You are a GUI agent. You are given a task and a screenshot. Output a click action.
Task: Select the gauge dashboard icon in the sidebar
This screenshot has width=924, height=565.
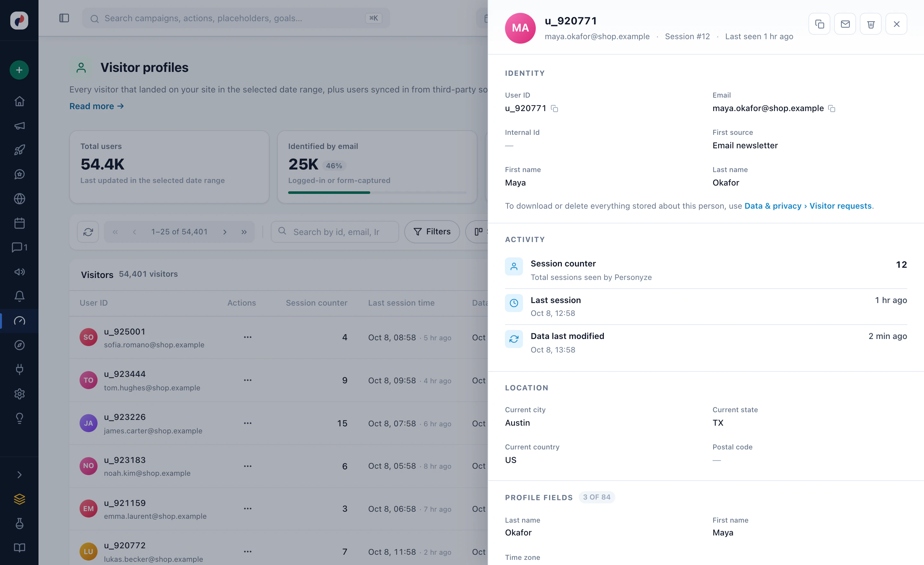pos(19,321)
